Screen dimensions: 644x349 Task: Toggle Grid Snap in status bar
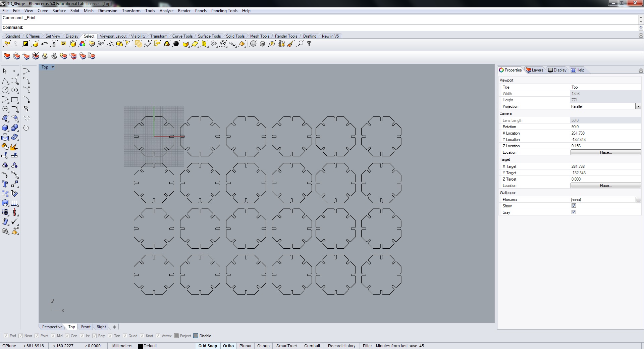pos(208,346)
